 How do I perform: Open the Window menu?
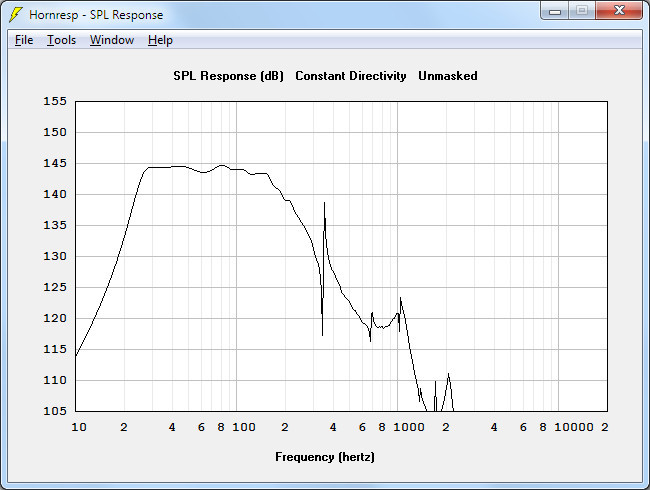coord(112,40)
